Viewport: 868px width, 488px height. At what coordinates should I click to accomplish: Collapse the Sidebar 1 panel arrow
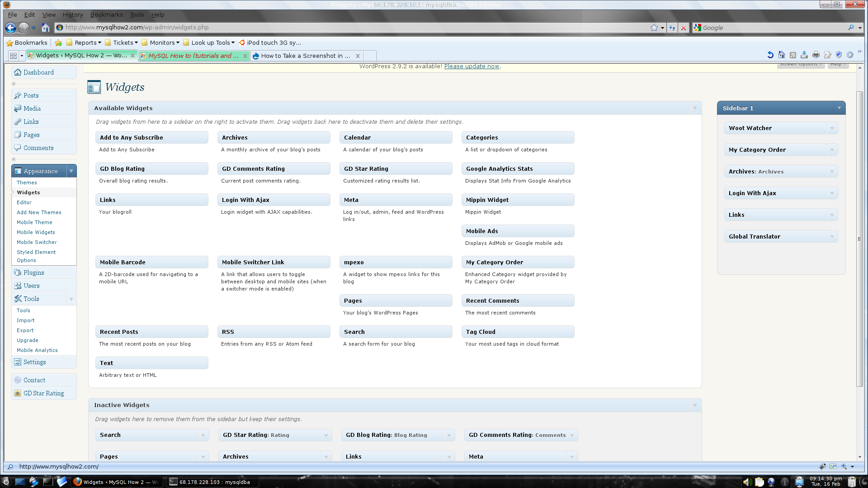tap(840, 108)
